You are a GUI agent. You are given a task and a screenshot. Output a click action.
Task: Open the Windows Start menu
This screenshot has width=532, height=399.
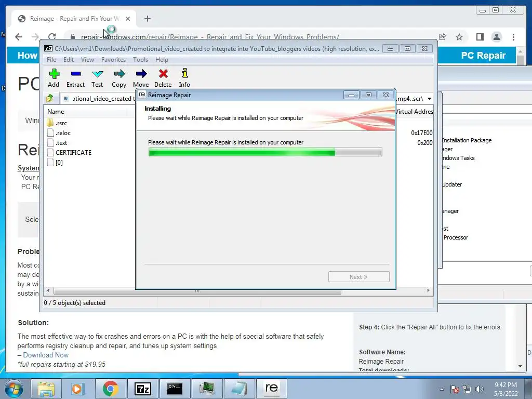14,389
